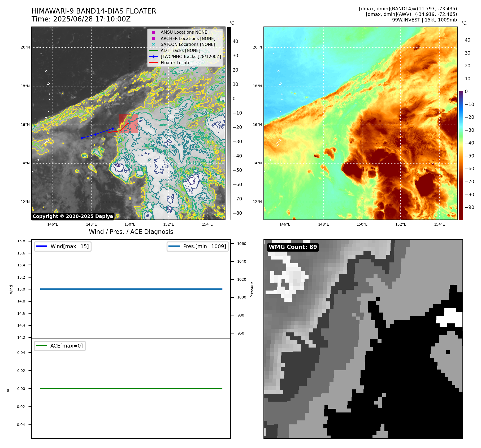Click the 20°N label of the grayscale map
481x448 pixels.
(x=25, y=47)
